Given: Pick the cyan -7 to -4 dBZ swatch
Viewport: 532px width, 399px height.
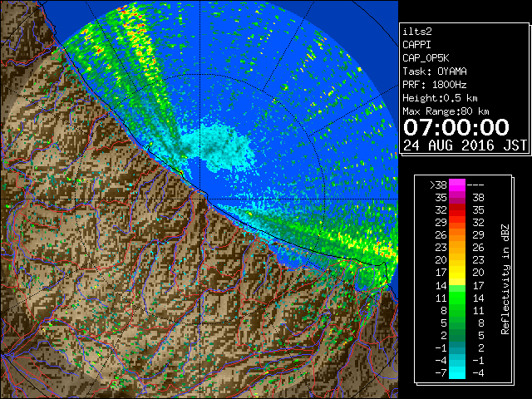Looking at the screenshot, I should [x=457, y=372].
